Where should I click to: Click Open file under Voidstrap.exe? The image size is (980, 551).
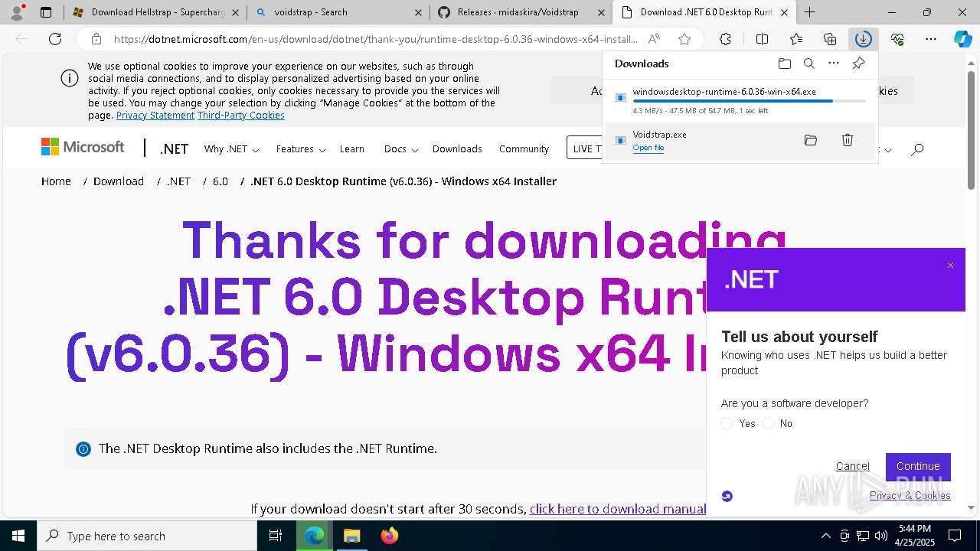point(648,148)
